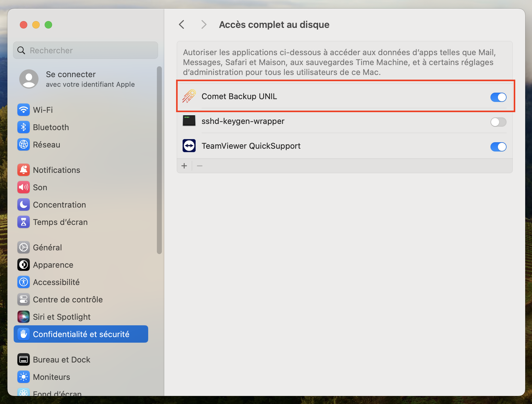Add an application with the plus button
Image resolution: width=532 pixels, height=404 pixels.
point(184,166)
